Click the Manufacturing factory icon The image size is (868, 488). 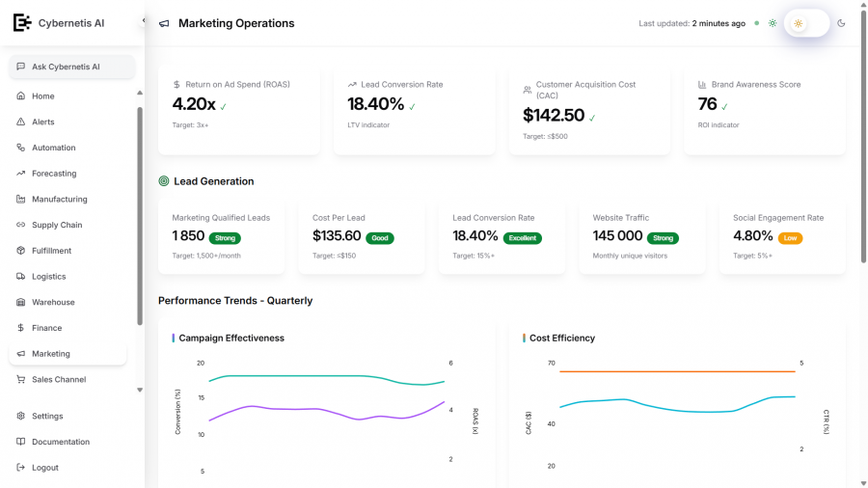click(21, 200)
